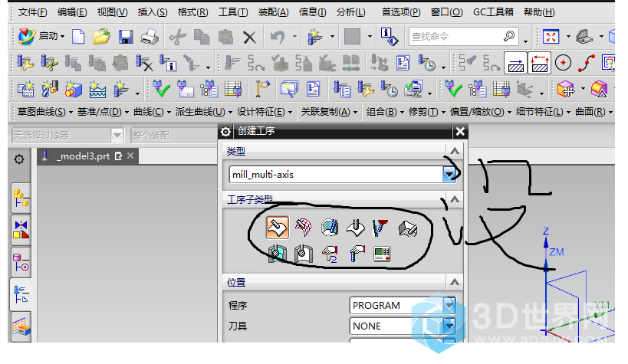Viewport: 628px width, 364px height.
Task: Click the circle point icon with red star
Action: pyautogui.click(x=563, y=63)
